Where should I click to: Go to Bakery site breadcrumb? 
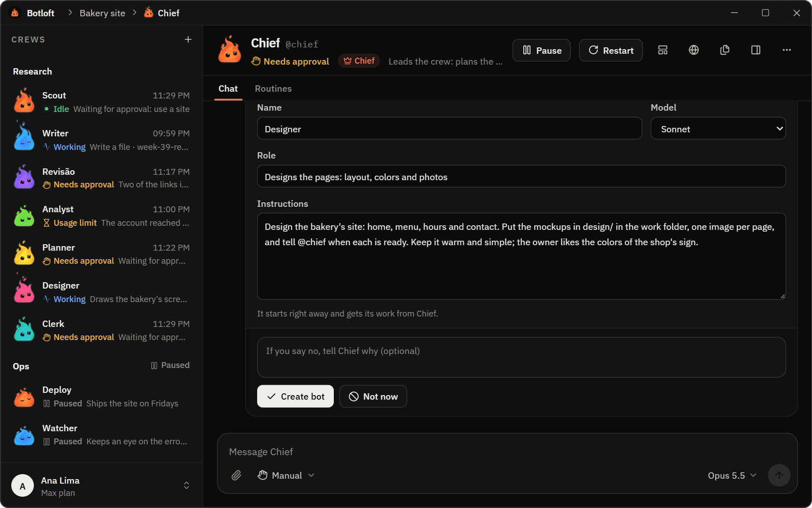102,13
